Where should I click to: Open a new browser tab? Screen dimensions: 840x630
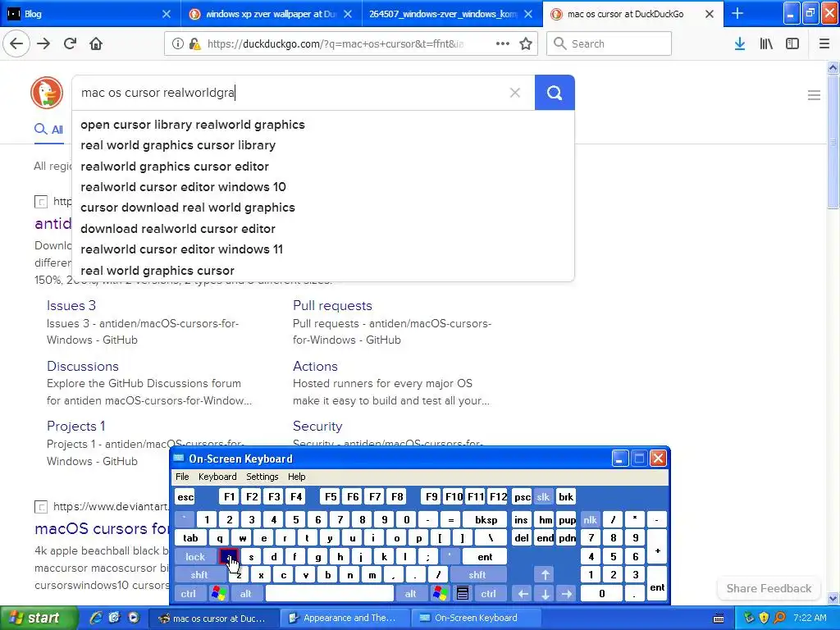tap(737, 13)
